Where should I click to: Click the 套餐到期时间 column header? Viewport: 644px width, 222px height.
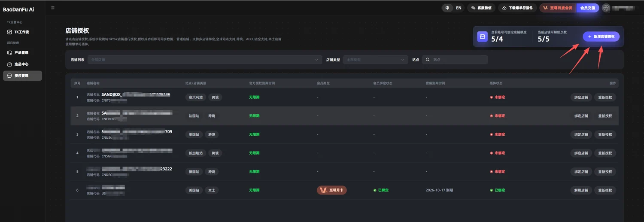(435, 83)
